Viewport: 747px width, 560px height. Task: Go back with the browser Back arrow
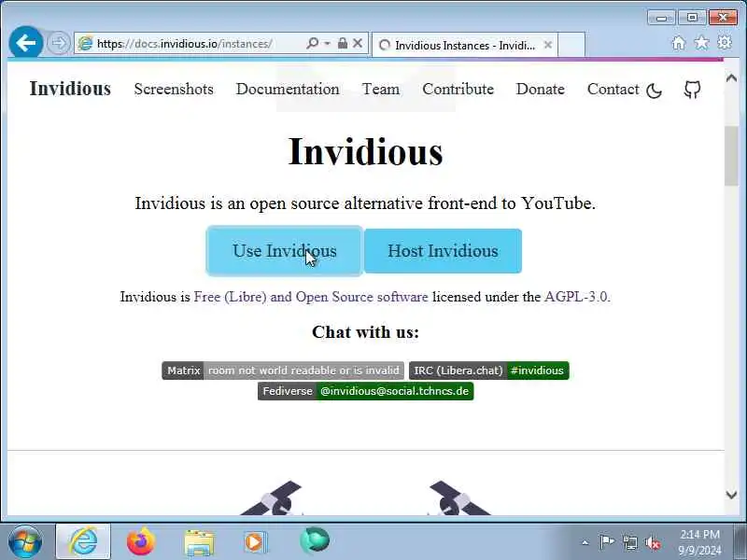pos(26,43)
